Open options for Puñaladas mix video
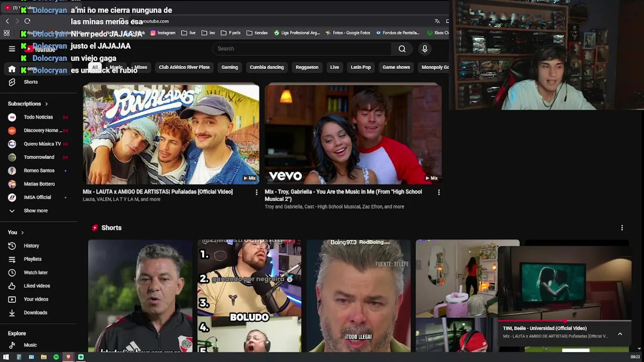Image resolution: width=644 pixels, height=362 pixels. tap(257, 192)
